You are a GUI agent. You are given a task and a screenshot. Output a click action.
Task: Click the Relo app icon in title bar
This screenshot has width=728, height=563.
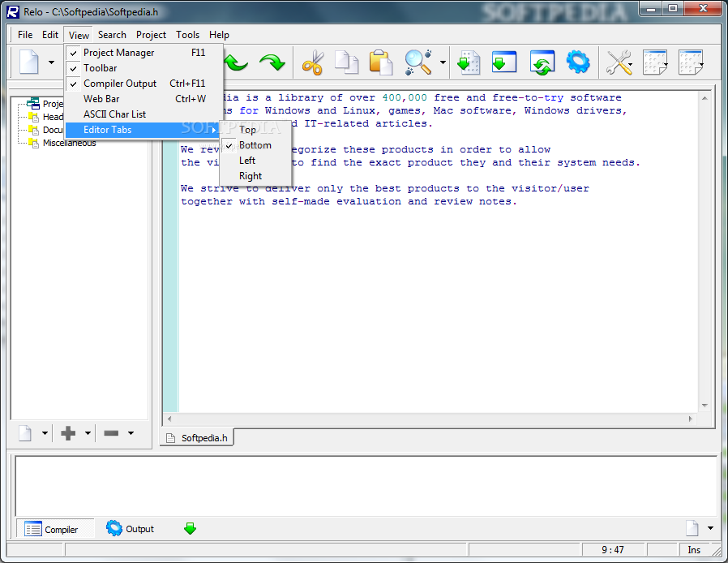(x=13, y=12)
